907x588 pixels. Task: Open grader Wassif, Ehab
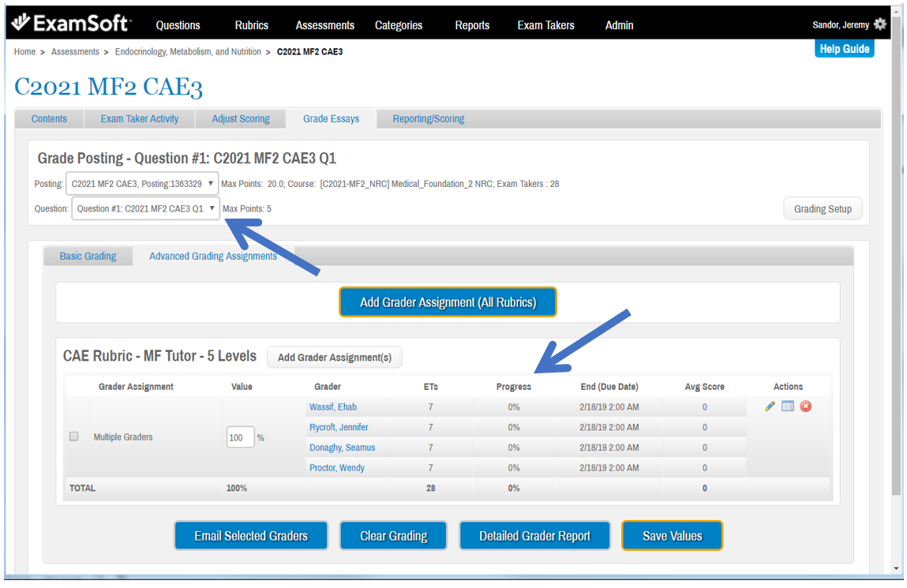pos(333,407)
